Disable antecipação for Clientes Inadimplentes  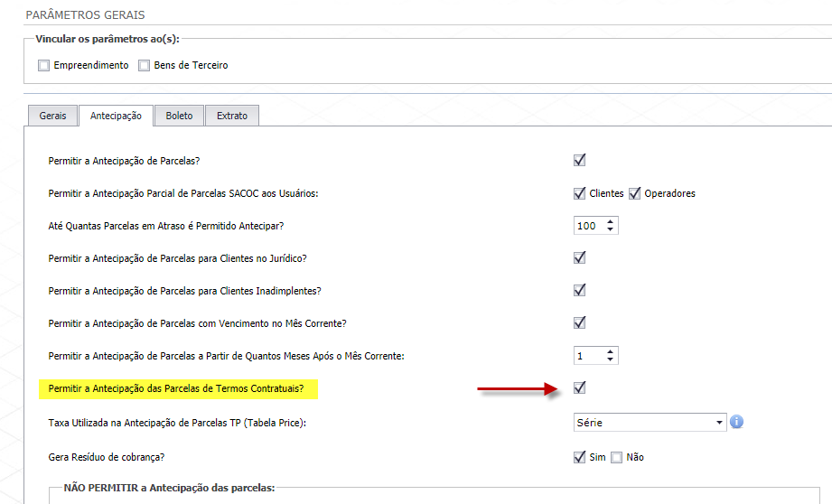click(580, 290)
